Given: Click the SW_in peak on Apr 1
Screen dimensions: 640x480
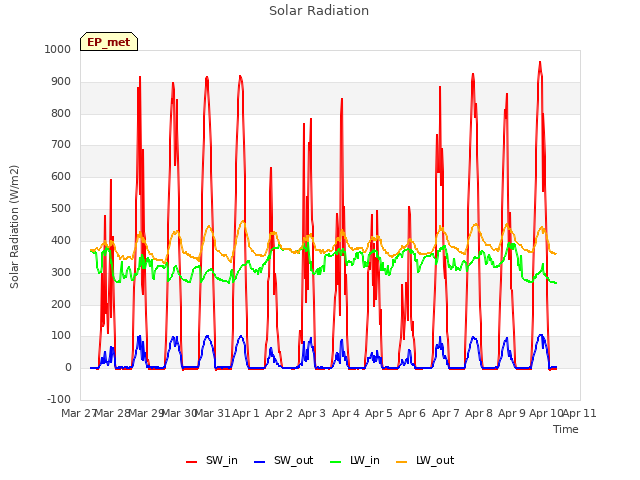Looking at the screenshot, I should [240, 76].
